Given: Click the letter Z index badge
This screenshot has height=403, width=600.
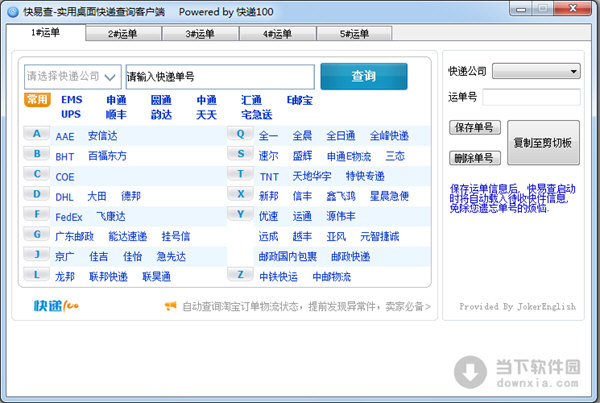Looking at the screenshot, I should coord(240,274).
